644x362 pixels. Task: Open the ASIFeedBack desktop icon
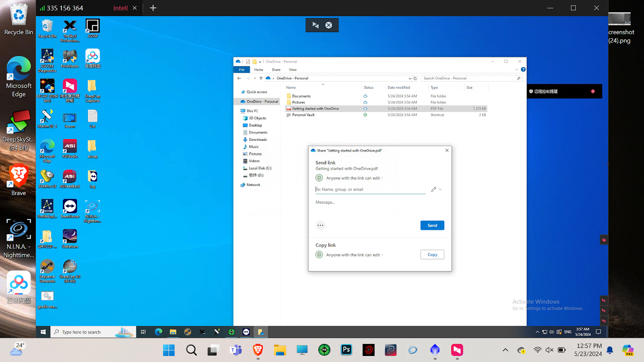(70, 179)
